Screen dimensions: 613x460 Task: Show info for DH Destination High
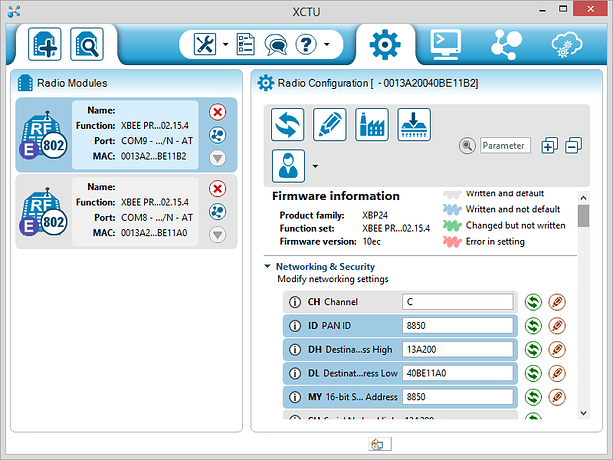[295, 349]
